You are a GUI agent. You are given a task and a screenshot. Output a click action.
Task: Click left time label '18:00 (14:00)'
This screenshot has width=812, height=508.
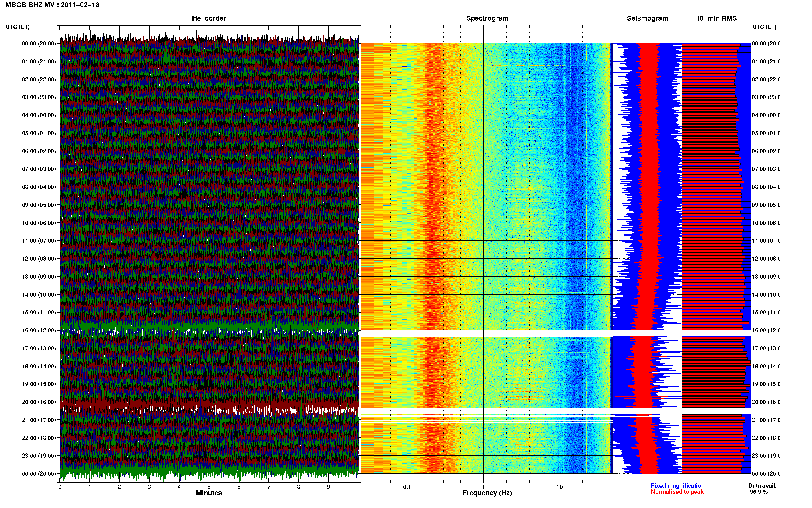(x=39, y=366)
